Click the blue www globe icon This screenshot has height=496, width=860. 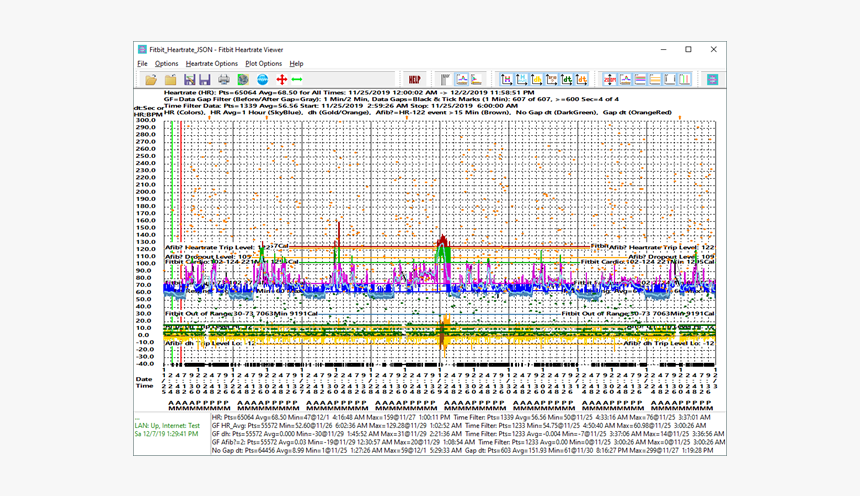(263, 80)
